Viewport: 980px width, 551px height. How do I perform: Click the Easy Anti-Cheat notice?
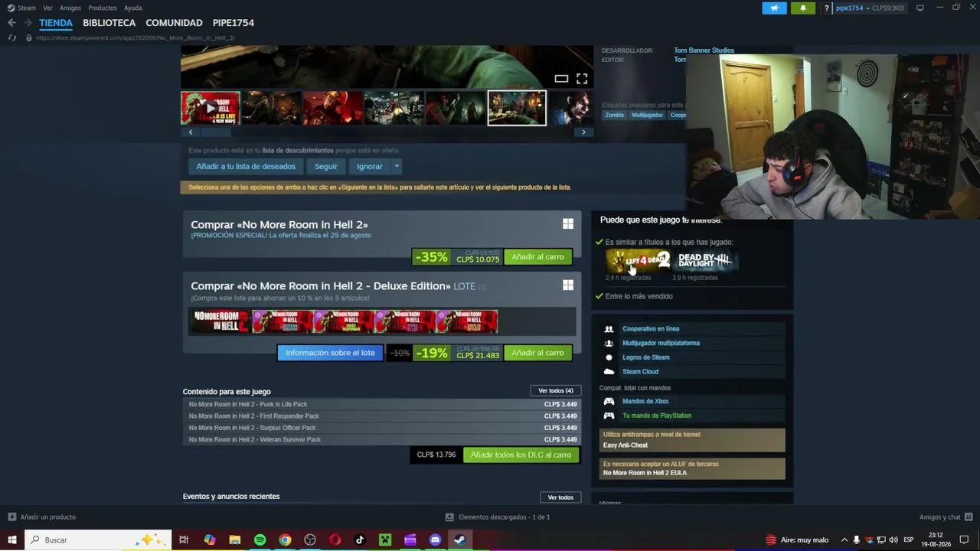(692, 440)
